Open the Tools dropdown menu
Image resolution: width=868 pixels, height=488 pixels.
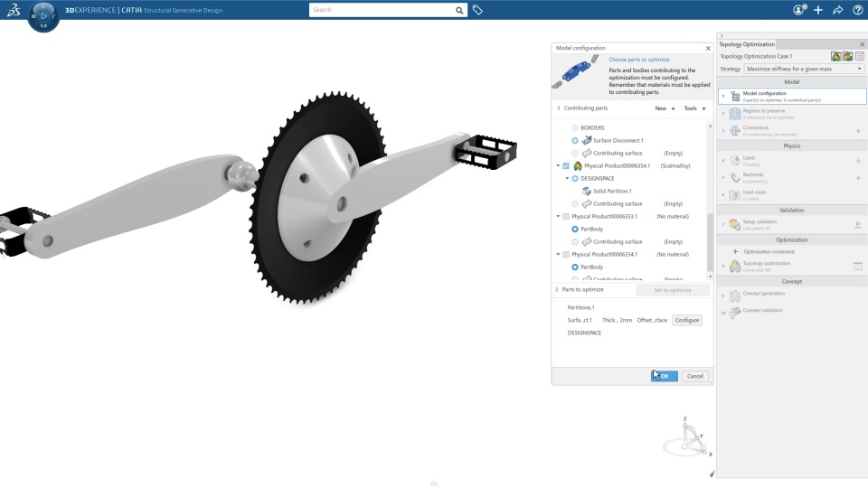click(x=694, y=108)
